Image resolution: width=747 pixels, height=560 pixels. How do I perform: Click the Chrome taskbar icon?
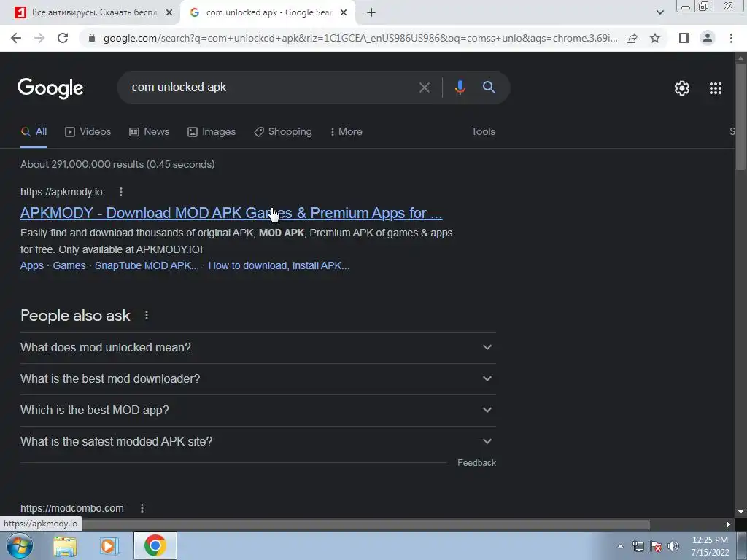point(155,545)
